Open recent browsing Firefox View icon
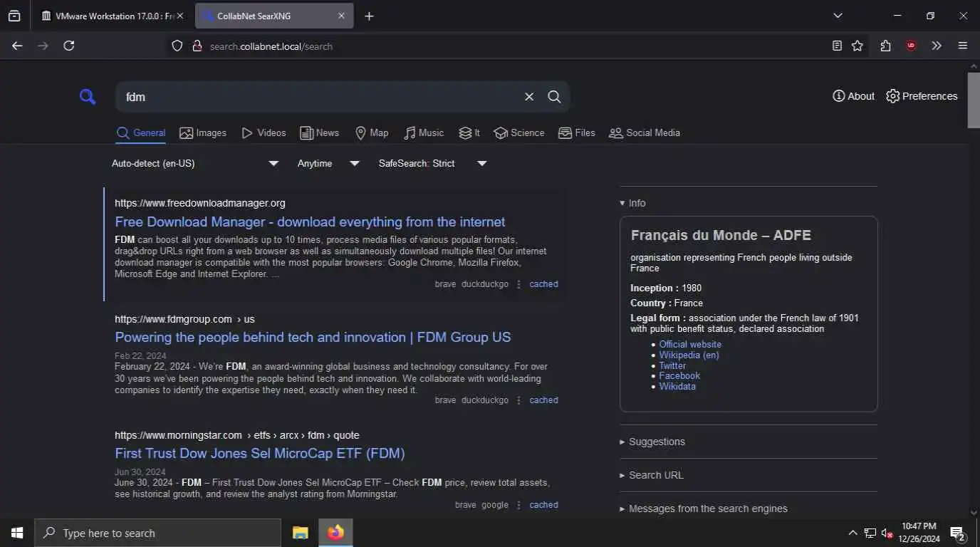980x547 pixels. [14, 16]
